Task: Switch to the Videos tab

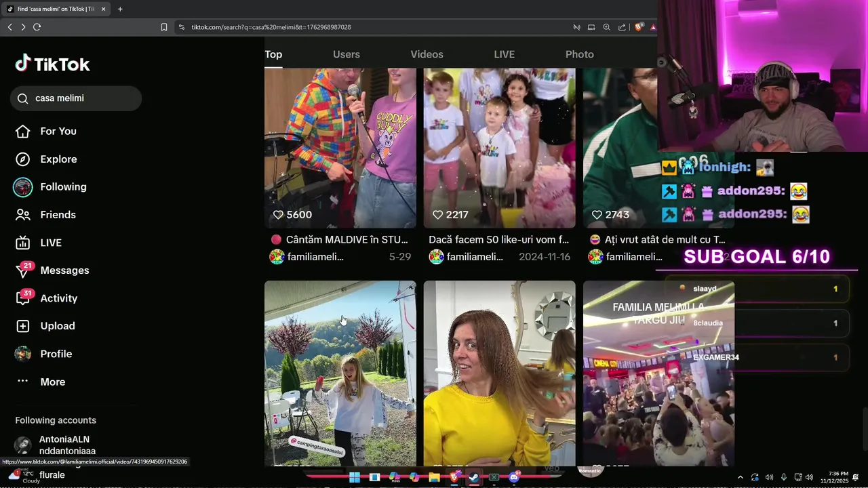Action: tap(427, 54)
